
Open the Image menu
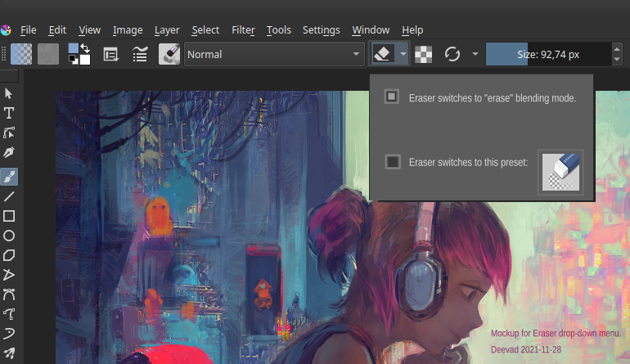(x=128, y=30)
